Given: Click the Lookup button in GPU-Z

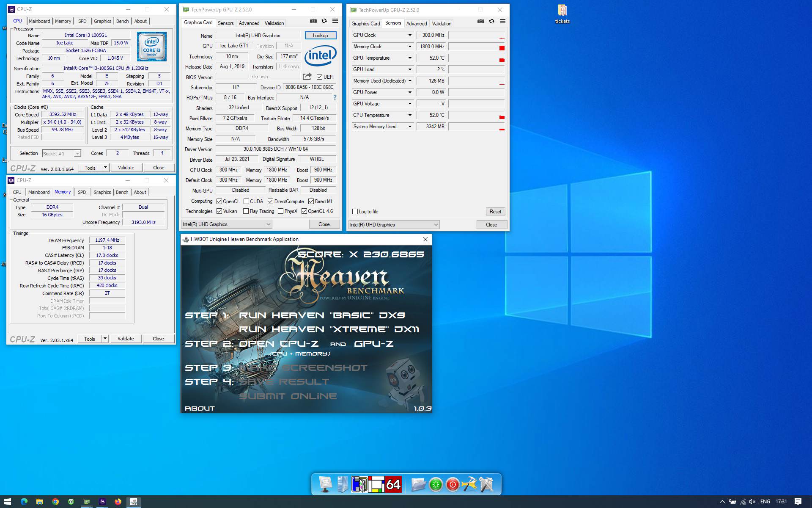Looking at the screenshot, I should click(x=320, y=36).
